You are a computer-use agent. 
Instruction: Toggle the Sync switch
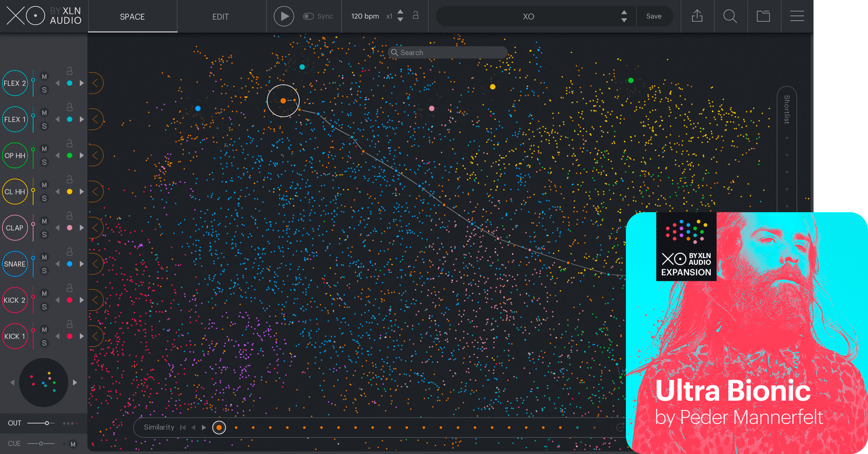pos(308,16)
